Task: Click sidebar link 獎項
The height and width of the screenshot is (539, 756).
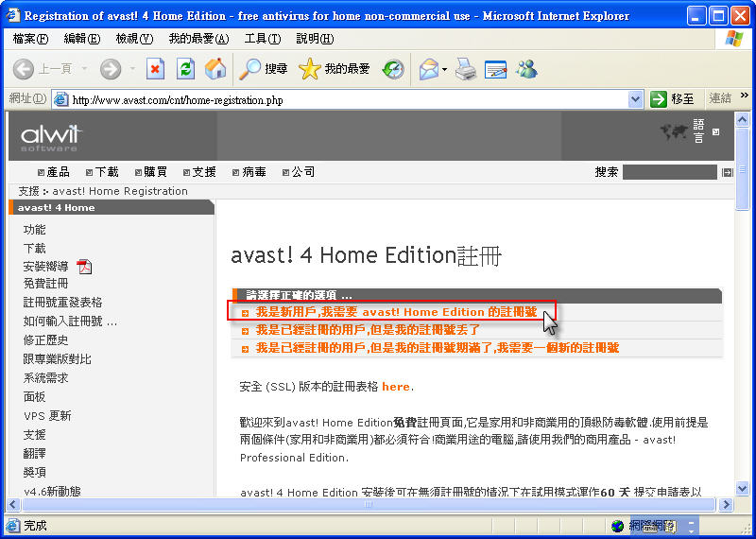Action: [x=35, y=472]
